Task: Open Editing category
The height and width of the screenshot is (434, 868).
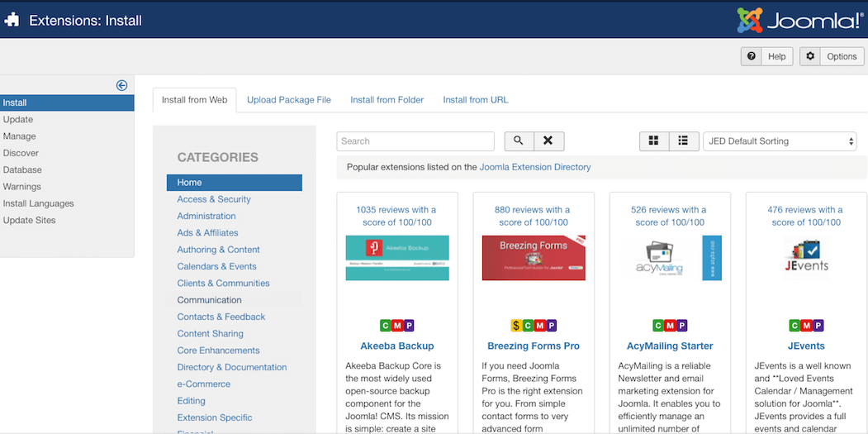Action: [191, 401]
